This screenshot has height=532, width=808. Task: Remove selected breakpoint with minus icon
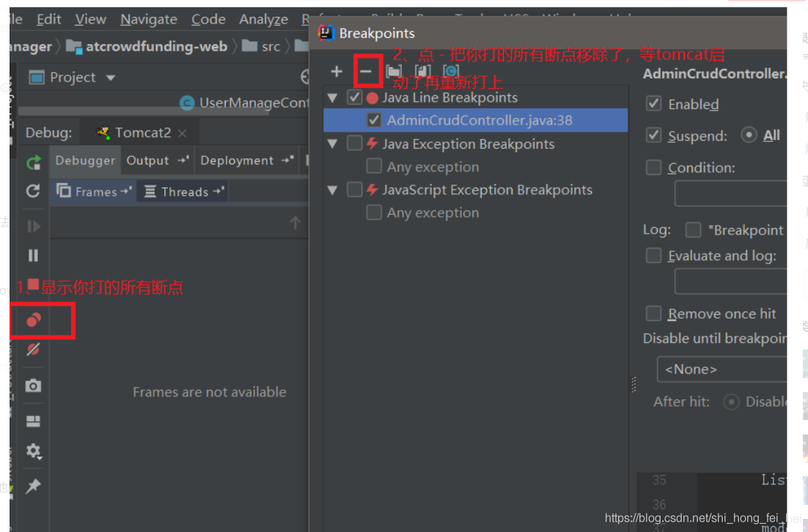coord(365,71)
